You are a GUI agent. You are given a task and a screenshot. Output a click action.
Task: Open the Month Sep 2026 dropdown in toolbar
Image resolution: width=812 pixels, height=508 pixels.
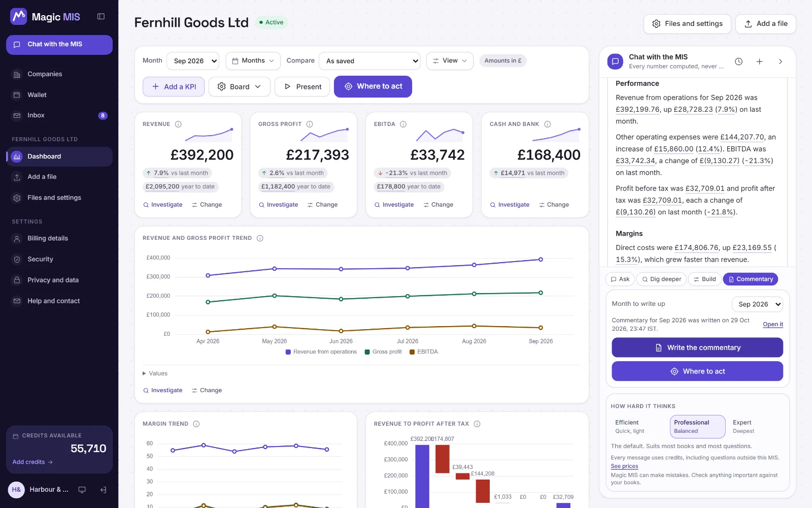pyautogui.click(x=193, y=61)
